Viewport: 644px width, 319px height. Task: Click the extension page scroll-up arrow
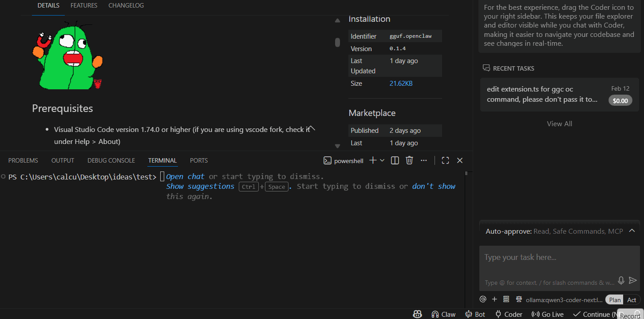[337, 20]
